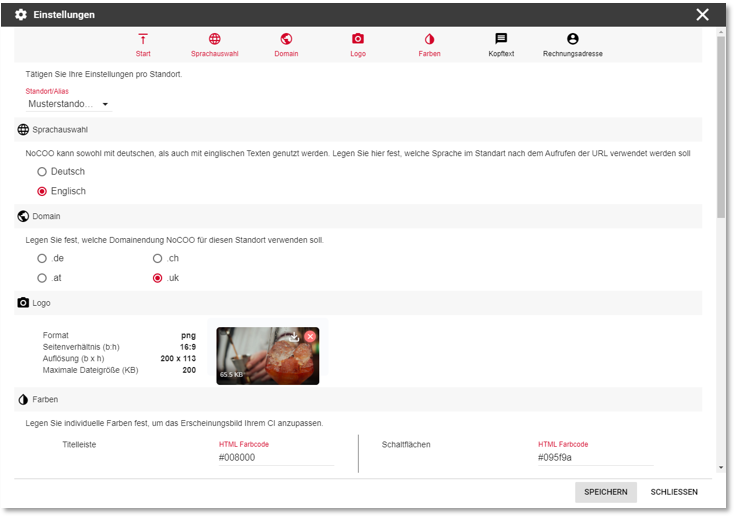Screen dimensions: 734x516
Task: Open the Farben contrast icon in the navigation
Action: pyautogui.click(x=429, y=39)
